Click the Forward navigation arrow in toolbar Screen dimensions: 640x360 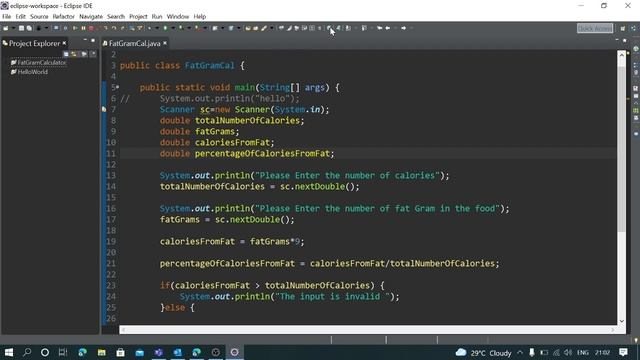pyautogui.click(x=404, y=28)
